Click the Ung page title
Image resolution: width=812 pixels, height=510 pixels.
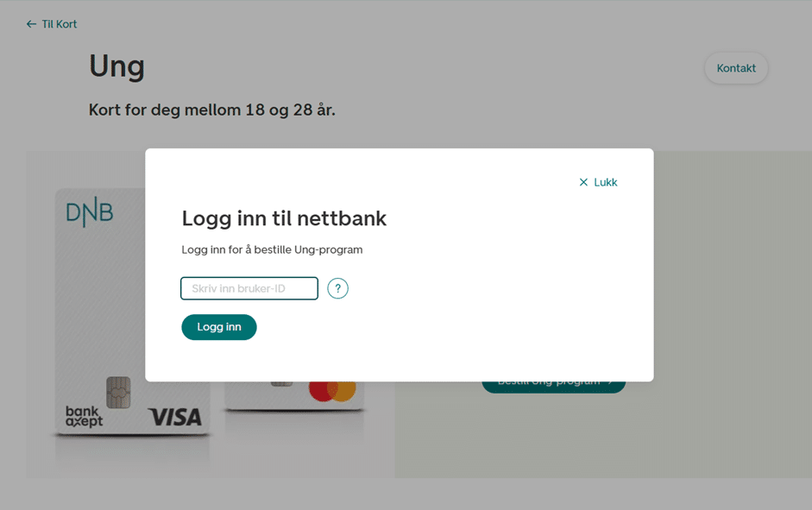pos(117,67)
